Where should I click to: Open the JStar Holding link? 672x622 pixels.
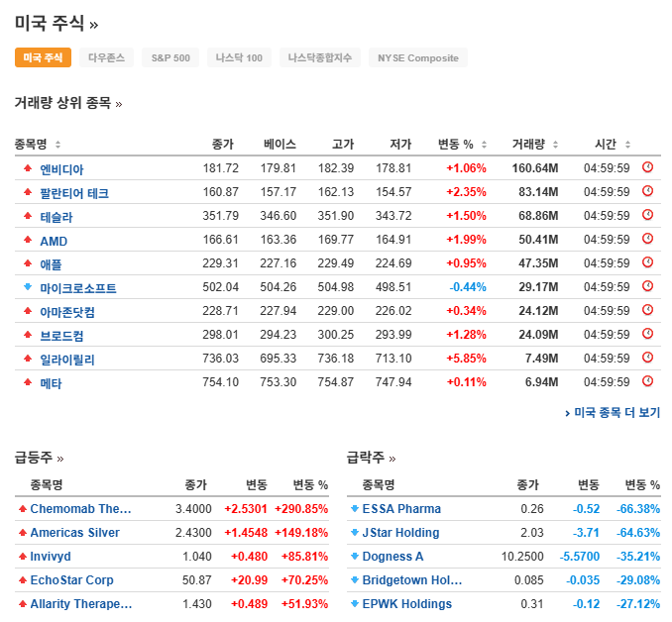click(401, 533)
